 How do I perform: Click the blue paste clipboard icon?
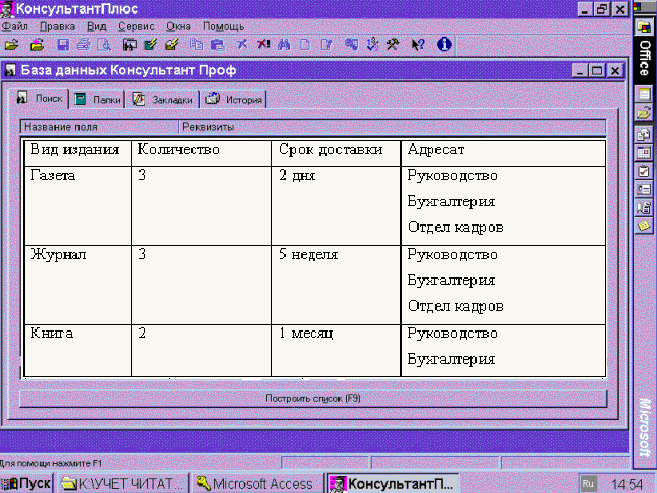[x=217, y=44]
